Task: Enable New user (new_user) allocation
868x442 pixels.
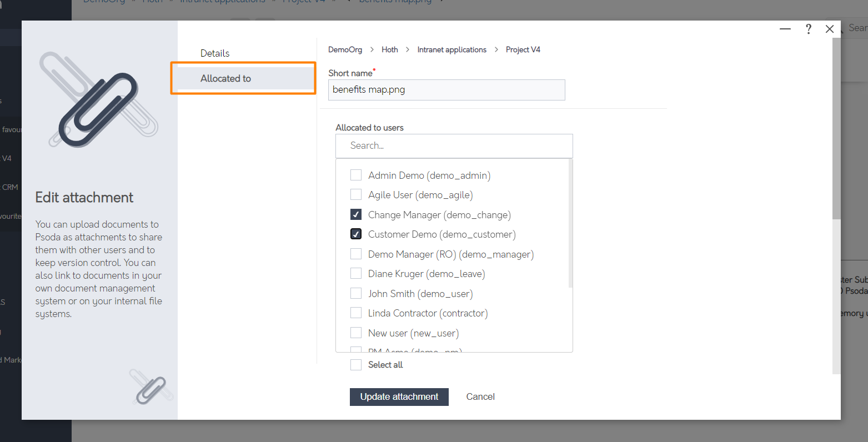Action: coord(355,332)
